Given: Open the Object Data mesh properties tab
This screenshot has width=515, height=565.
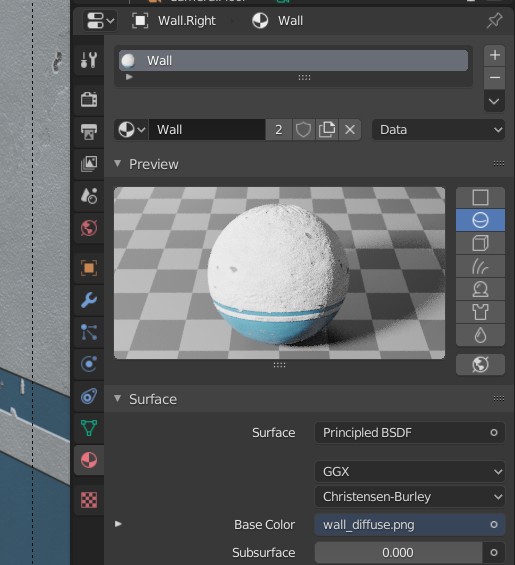Looking at the screenshot, I should 89,428.
